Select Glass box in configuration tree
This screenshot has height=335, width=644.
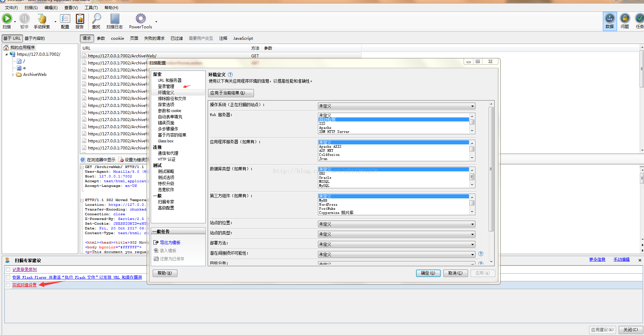coord(166,141)
